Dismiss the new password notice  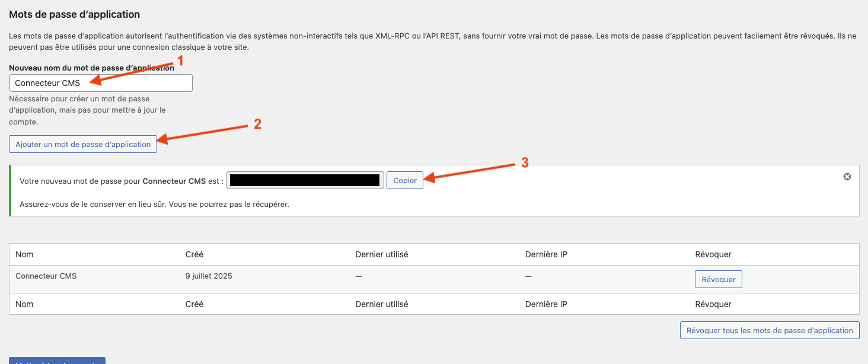847,177
